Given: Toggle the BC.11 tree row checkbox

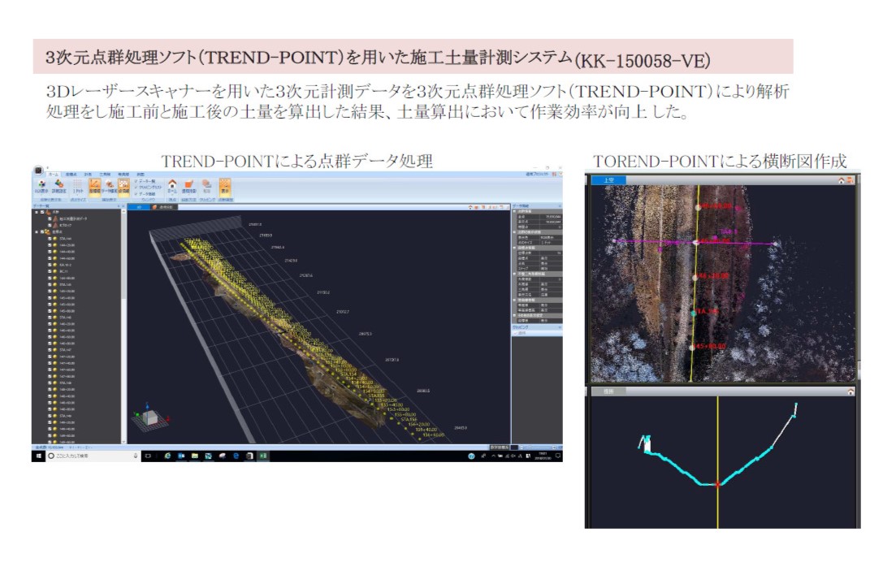Looking at the screenshot, I should click(x=50, y=271).
